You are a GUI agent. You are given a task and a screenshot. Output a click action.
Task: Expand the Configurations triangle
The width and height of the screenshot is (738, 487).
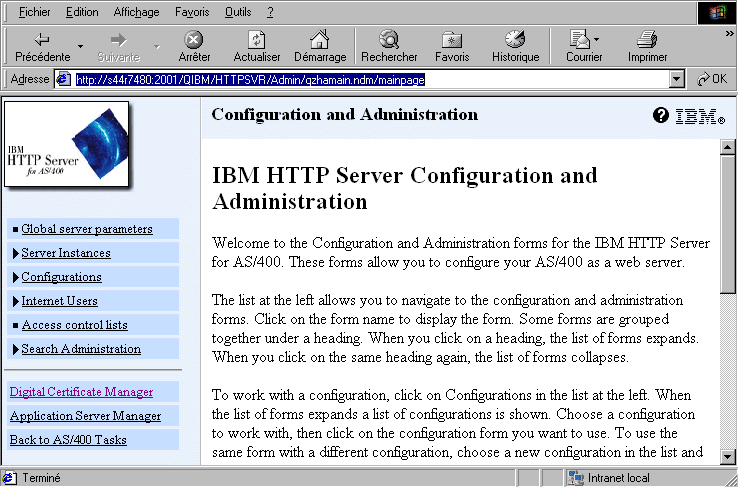[x=16, y=277]
